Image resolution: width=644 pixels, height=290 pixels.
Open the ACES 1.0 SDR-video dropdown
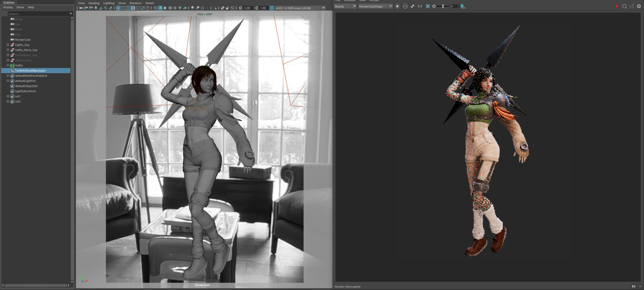click(300, 8)
